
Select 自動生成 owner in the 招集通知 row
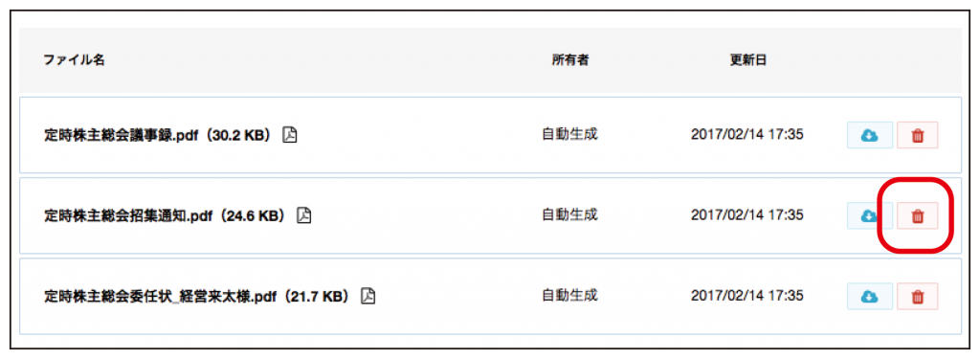pos(570,215)
